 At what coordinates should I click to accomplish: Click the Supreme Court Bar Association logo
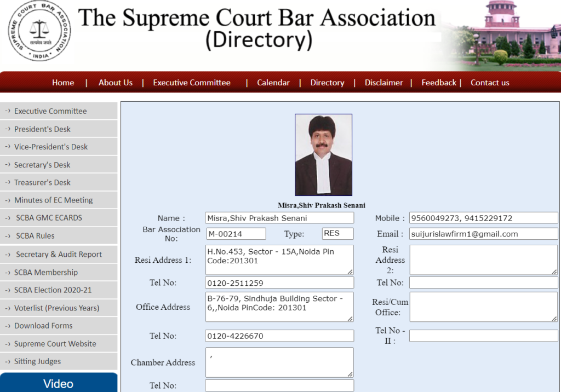(x=39, y=31)
